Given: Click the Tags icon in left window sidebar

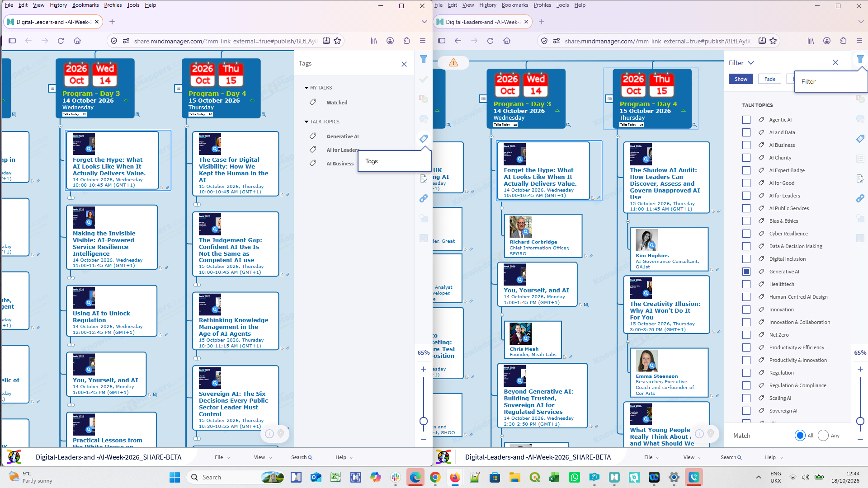Looking at the screenshot, I should 424,138.
